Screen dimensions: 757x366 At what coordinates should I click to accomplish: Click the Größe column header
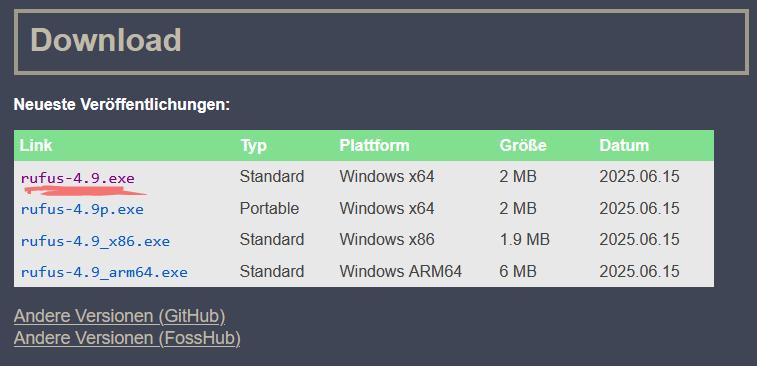coord(523,145)
